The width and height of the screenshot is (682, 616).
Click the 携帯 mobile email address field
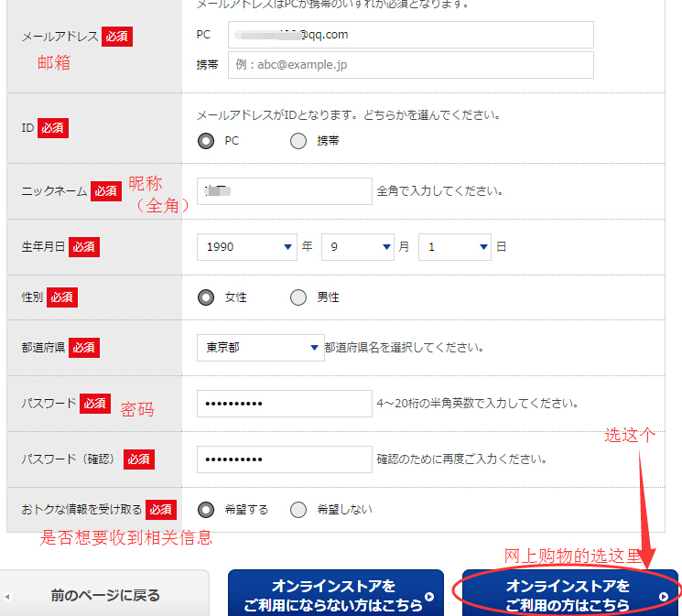pos(410,65)
